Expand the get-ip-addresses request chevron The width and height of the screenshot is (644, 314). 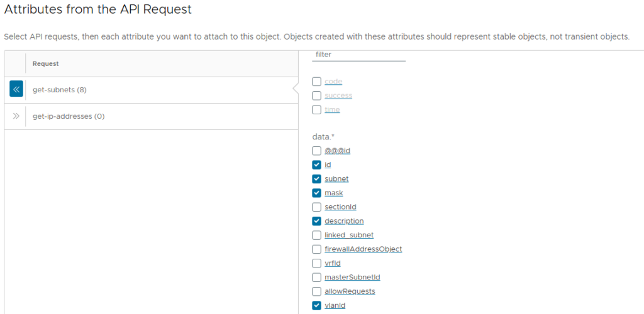click(x=16, y=116)
